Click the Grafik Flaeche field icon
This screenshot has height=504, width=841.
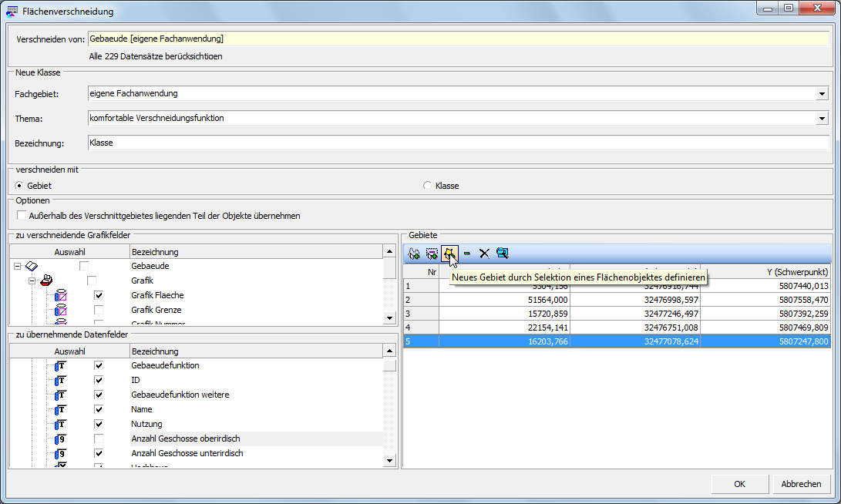pos(61,295)
